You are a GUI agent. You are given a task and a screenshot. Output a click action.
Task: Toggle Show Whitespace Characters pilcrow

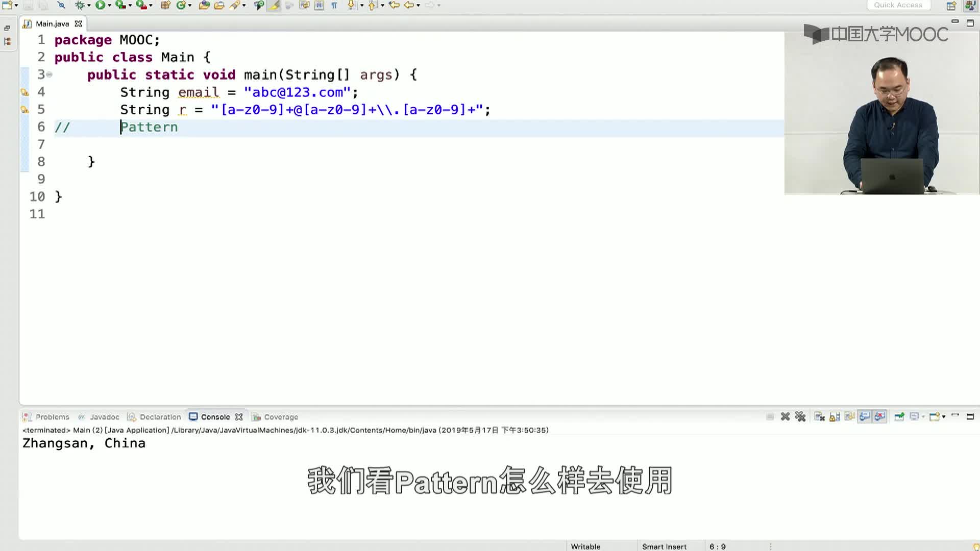pyautogui.click(x=334, y=5)
